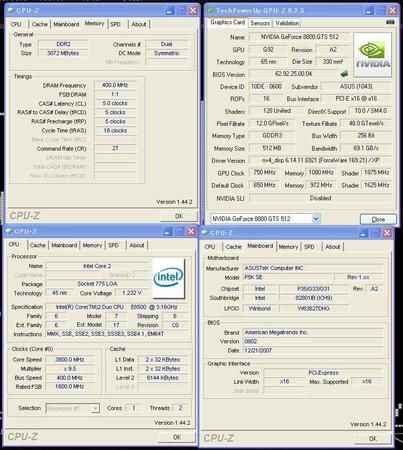Open the SPD tab in Memory CPU-Z window
The width and height of the screenshot is (403, 450).
(x=115, y=24)
